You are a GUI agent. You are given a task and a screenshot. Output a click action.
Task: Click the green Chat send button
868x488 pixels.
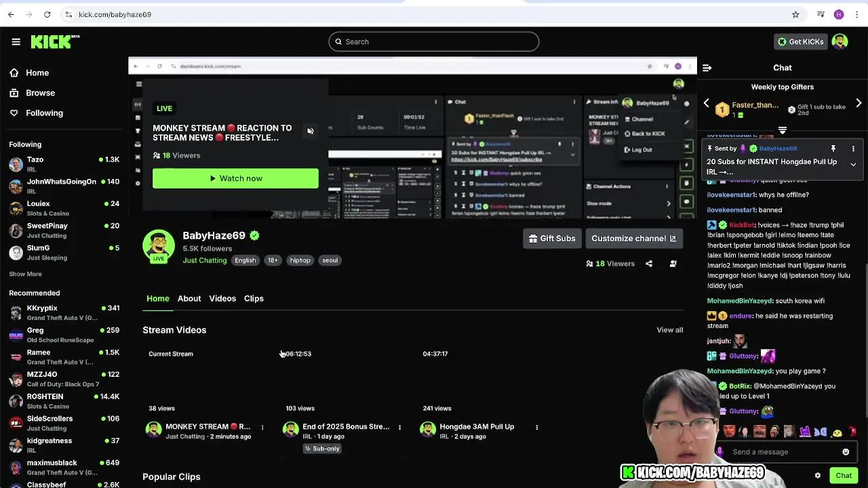click(844, 476)
